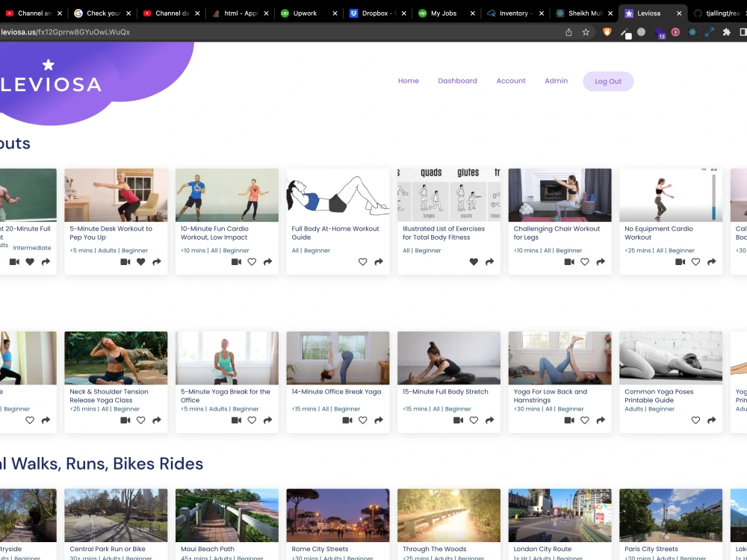Favorite Neck & Shoulder Tension Release class
This screenshot has width=747, height=560.
tap(141, 420)
